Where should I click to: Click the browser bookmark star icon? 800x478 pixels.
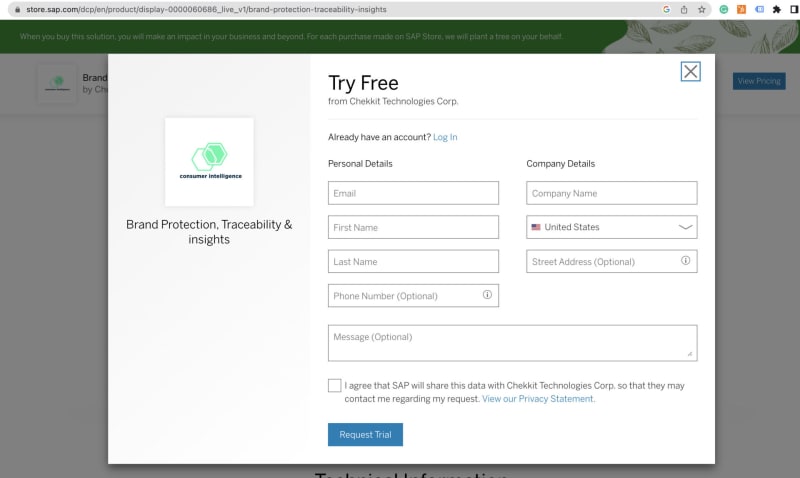(702, 9)
